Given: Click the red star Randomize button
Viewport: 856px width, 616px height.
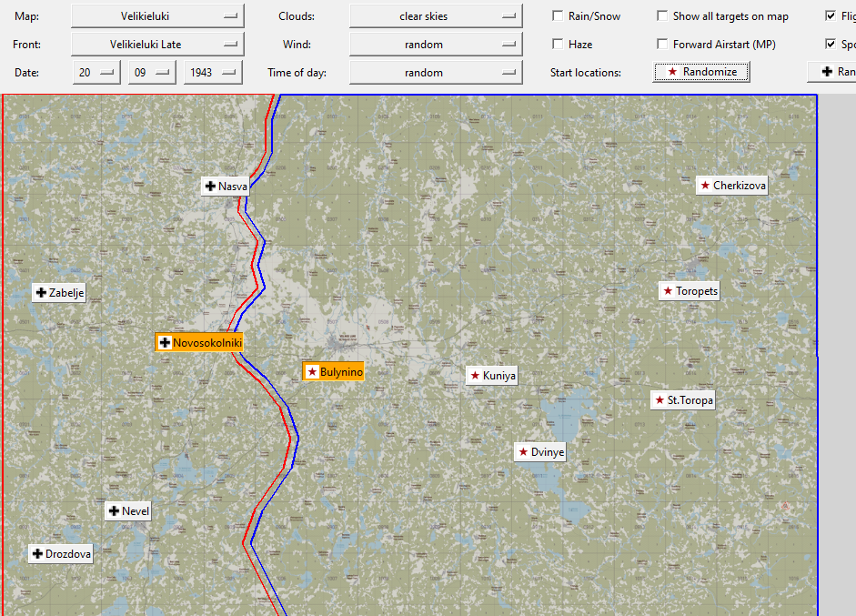Looking at the screenshot, I should click(x=701, y=72).
